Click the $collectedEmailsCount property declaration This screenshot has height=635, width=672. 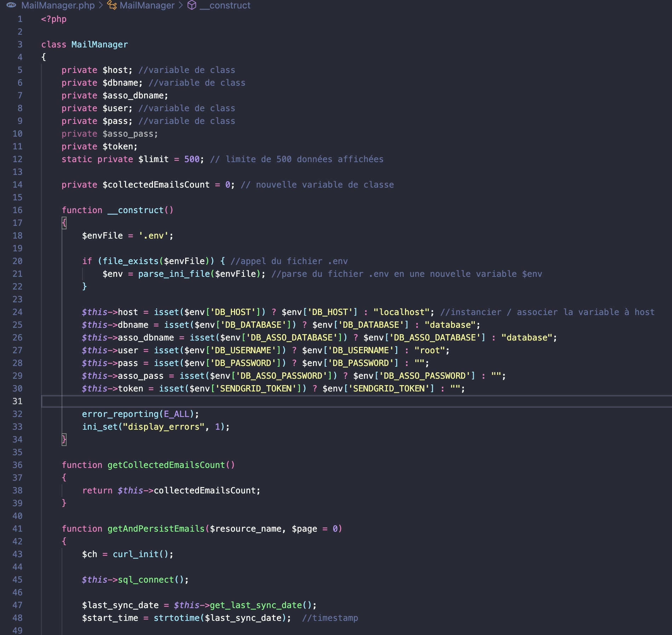coord(156,185)
